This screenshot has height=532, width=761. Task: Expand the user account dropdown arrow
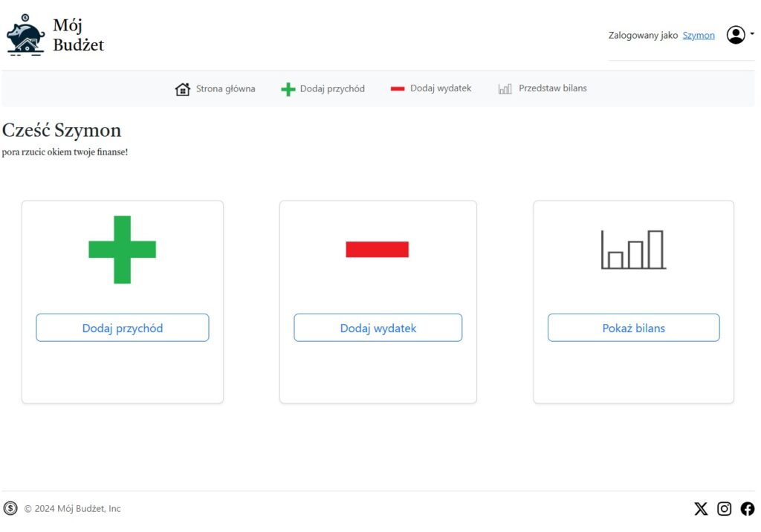coord(752,34)
